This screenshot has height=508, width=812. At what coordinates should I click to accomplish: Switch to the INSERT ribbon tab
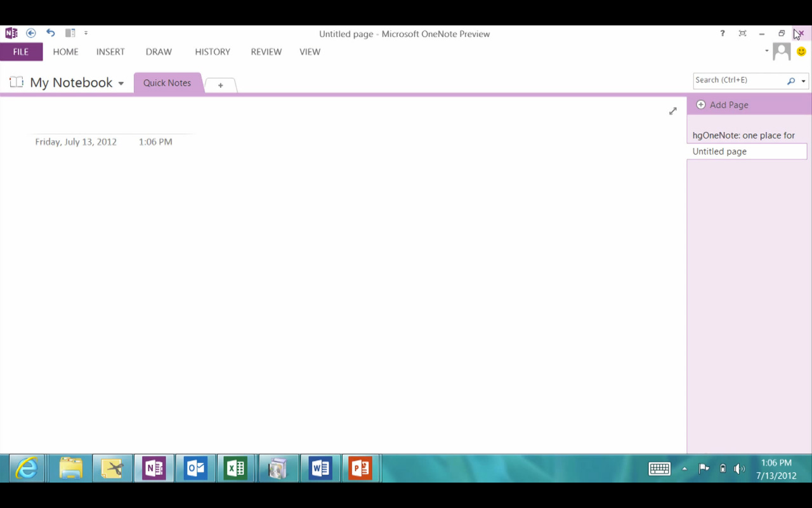110,52
